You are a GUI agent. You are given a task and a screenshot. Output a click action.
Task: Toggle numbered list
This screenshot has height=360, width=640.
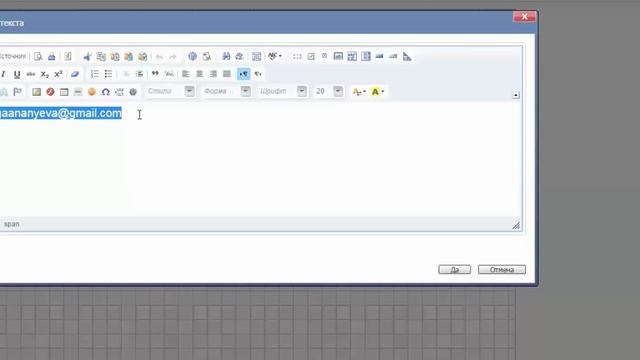click(x=94, y=74)
